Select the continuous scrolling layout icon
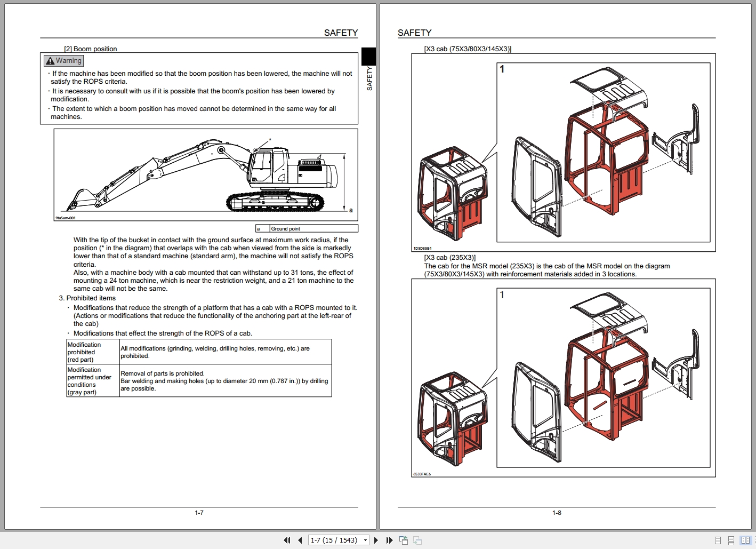The image size is (756, 549). click(731, 540)
